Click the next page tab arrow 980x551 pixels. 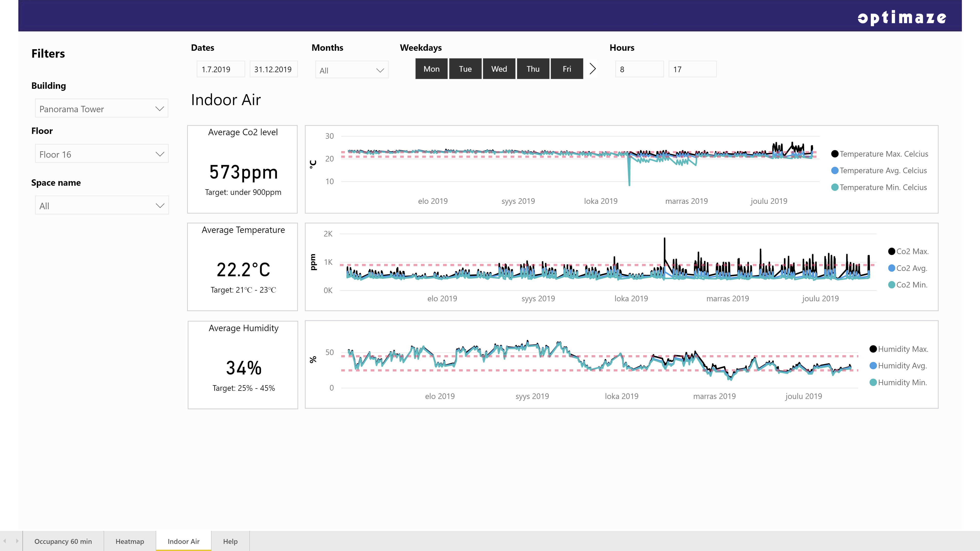(17, 541)
